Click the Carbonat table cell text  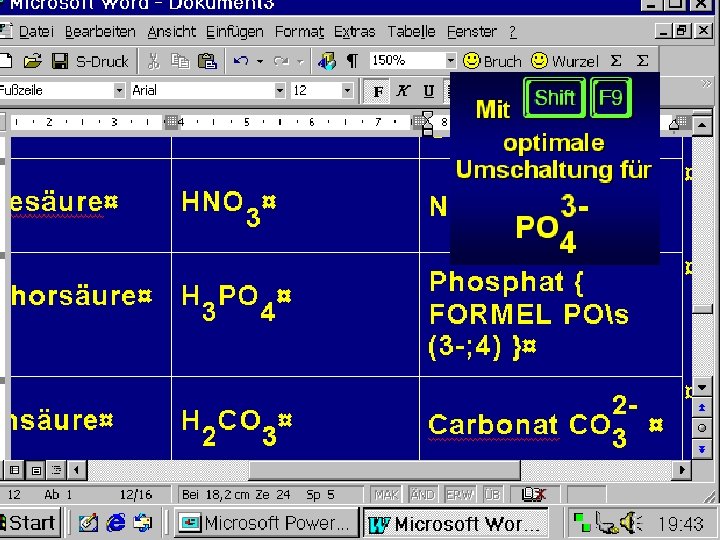click(492, 424)
